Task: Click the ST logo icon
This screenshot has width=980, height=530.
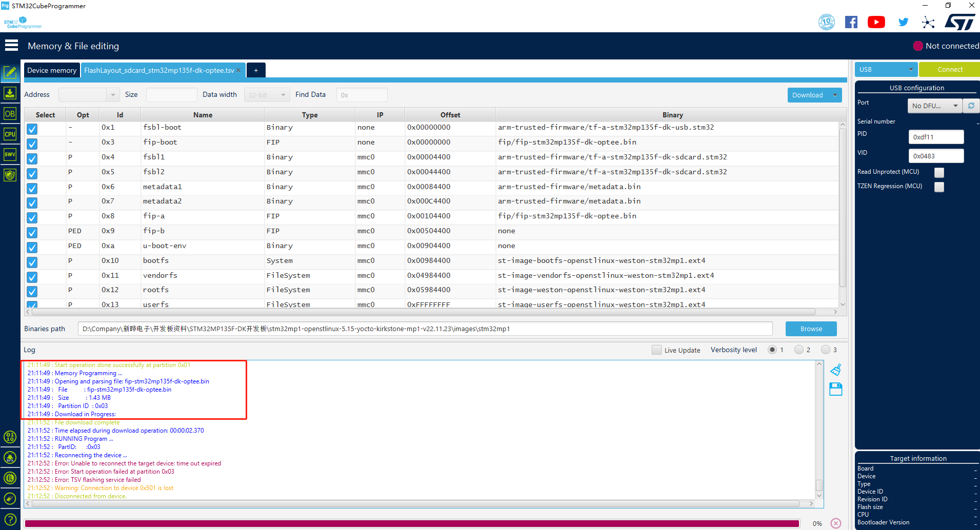Action: [x=960, y=22]
